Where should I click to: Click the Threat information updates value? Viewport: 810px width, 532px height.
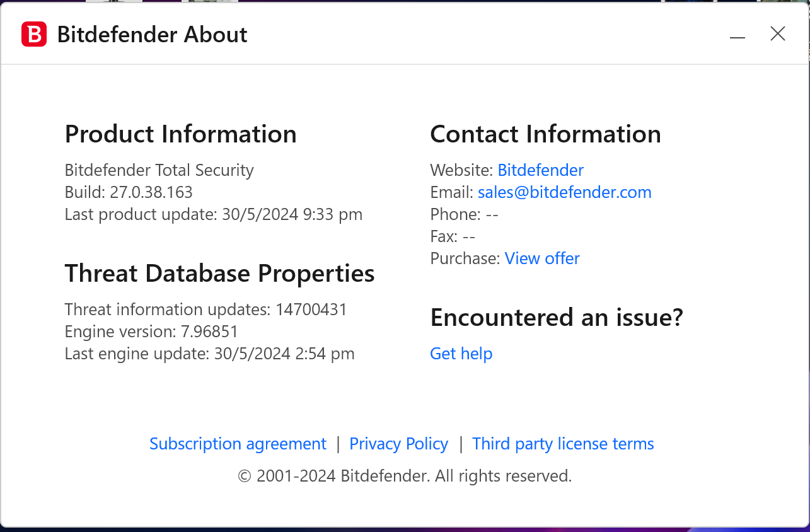pos(311,309)
